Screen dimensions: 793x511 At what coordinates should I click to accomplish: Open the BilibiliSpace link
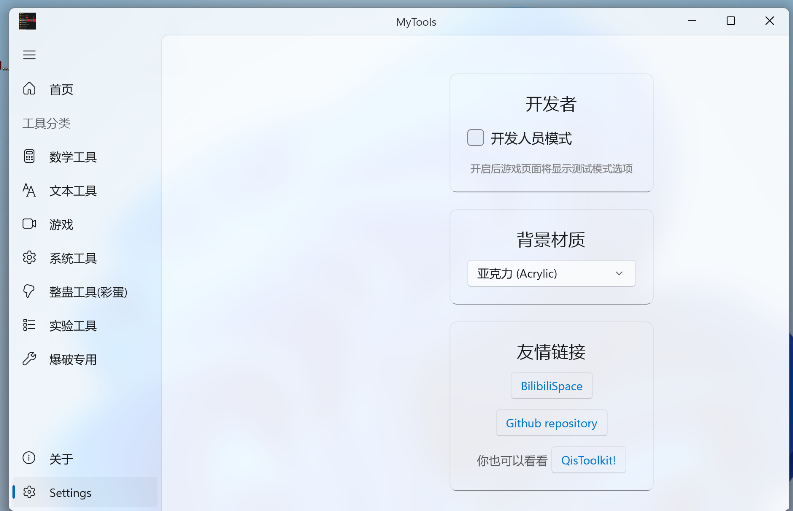click(x=552, y=386)
